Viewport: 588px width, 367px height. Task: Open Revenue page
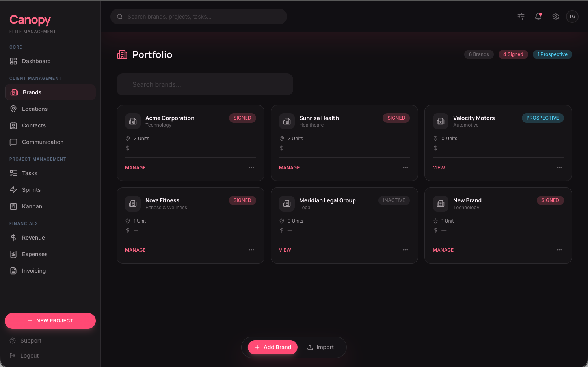click(x=50, y=238)
